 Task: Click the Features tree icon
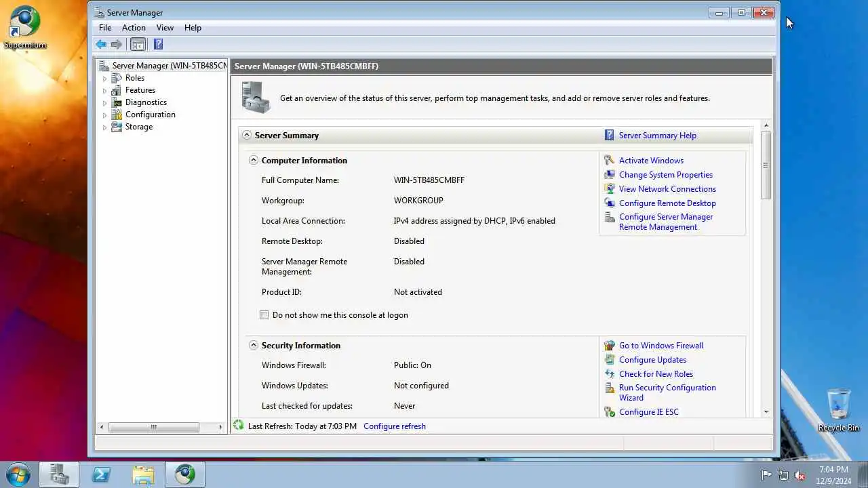pos(117,90)
